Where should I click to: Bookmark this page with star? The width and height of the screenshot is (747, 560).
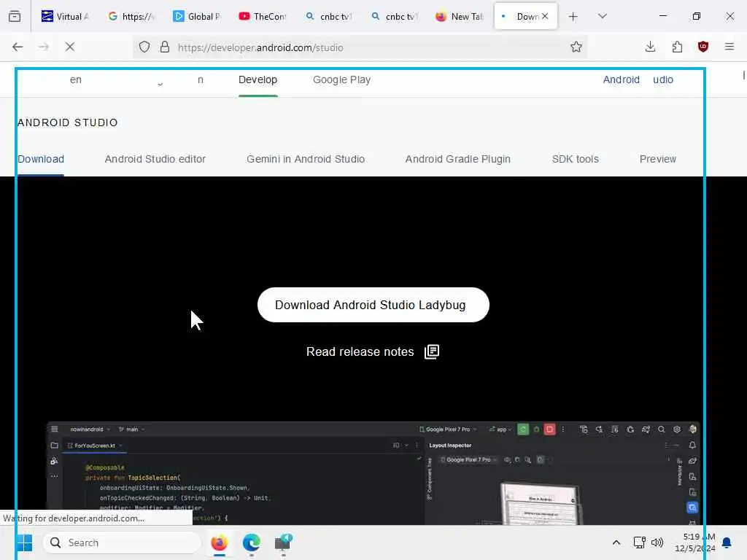click(x=576, y=47)
